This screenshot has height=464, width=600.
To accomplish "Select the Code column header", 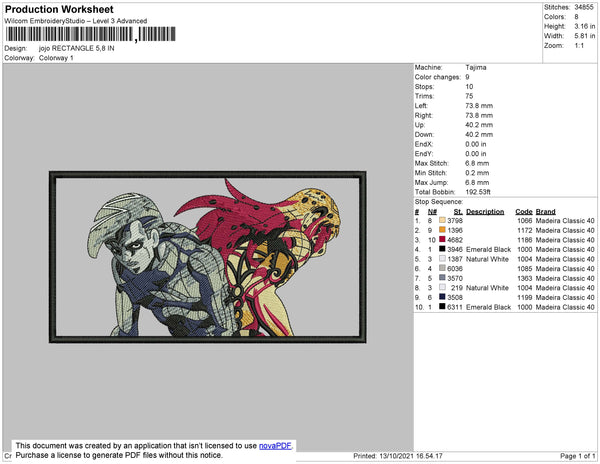I will [x=523, y=212].
